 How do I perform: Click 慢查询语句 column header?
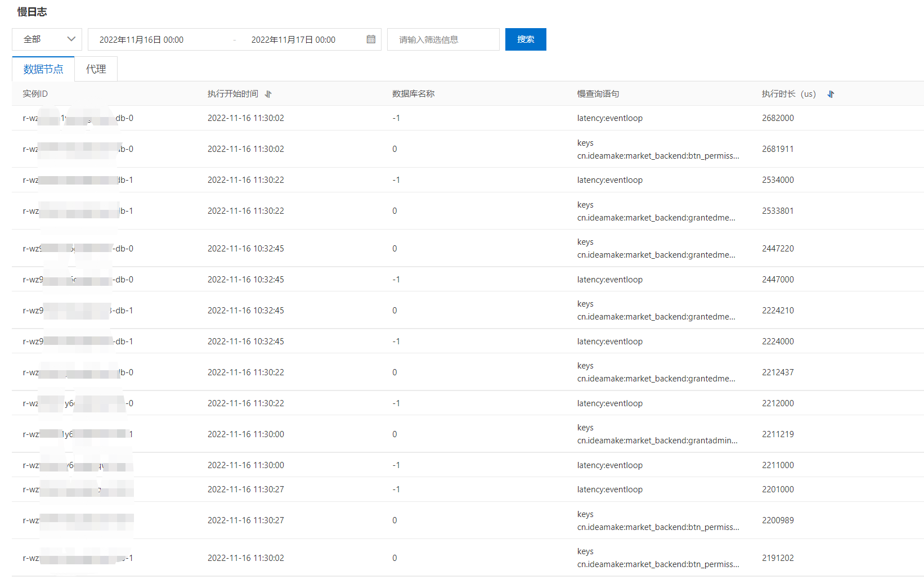(598, 94)
